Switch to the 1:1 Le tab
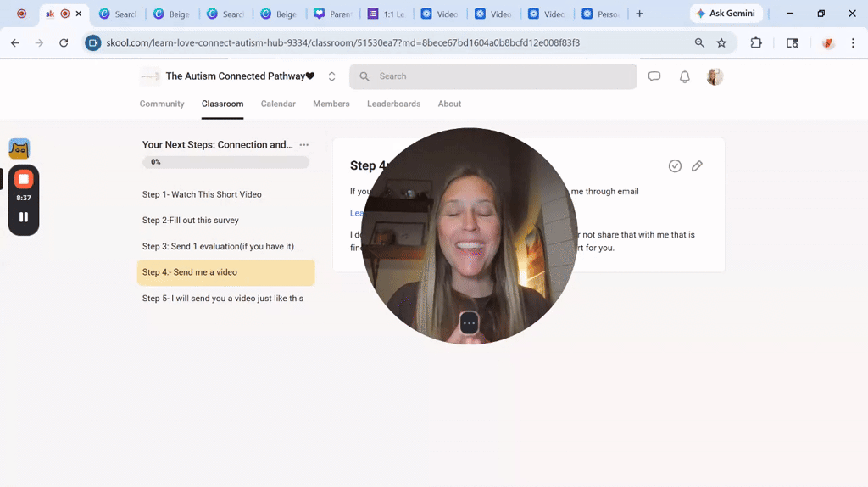This screenshot has height=487, width=868. [387, 14]
